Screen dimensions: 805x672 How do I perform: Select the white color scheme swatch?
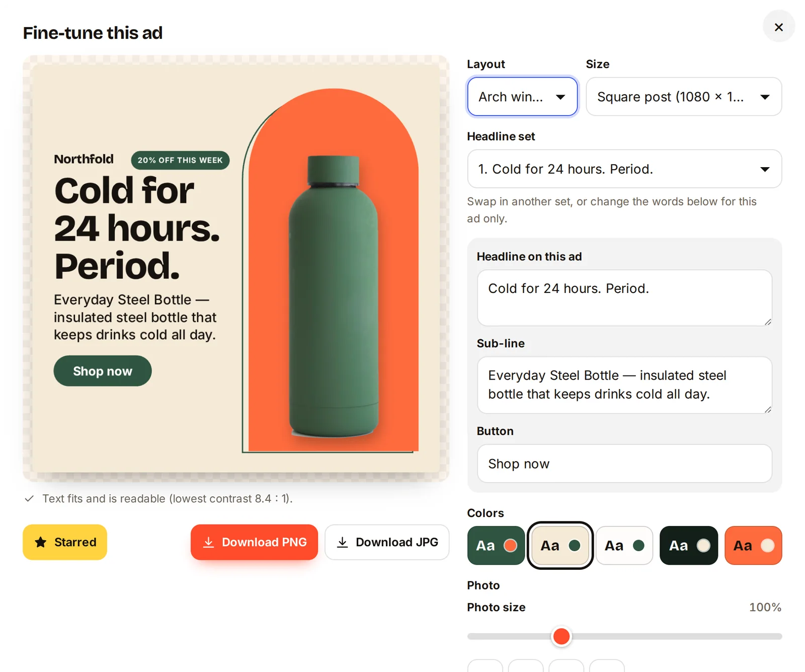tap(624, 546)
